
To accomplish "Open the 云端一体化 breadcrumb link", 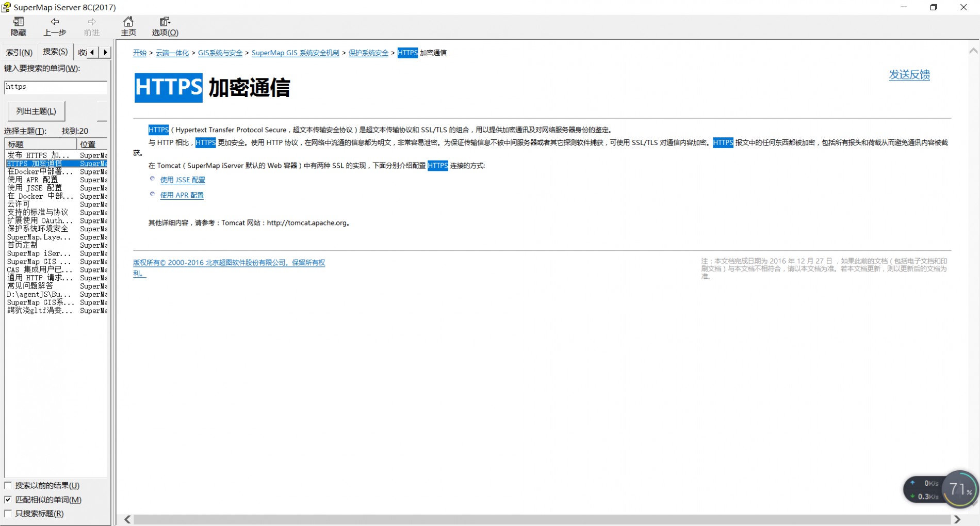I will [172, 53].
